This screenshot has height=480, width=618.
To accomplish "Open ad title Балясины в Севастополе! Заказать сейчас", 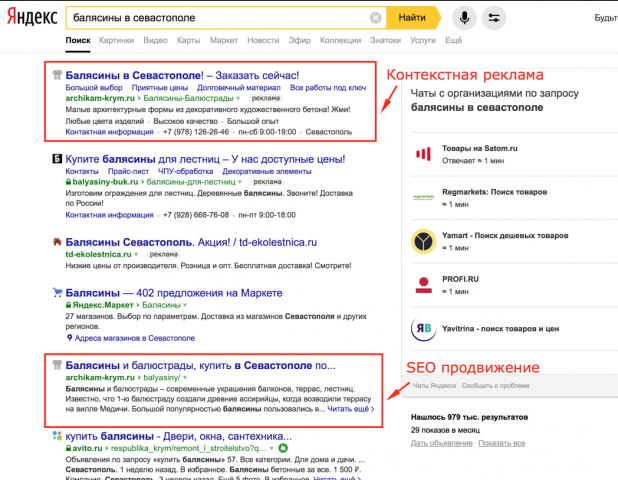I will point(182,75).
